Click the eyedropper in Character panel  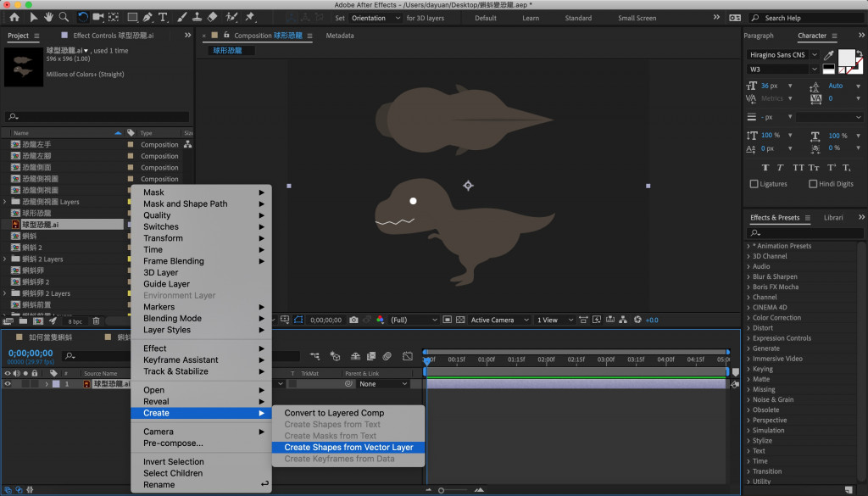coord(828,55)
